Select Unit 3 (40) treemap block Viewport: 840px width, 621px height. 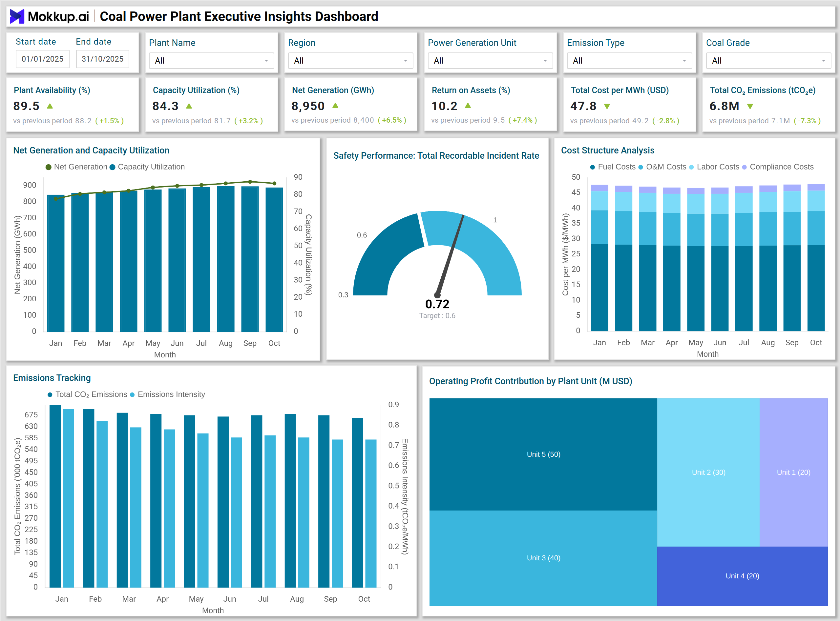[543, 558]
